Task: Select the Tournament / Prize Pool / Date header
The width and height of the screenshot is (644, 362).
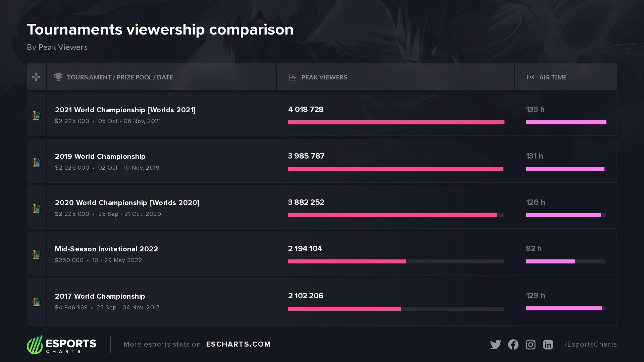Action: coord(120,77)
